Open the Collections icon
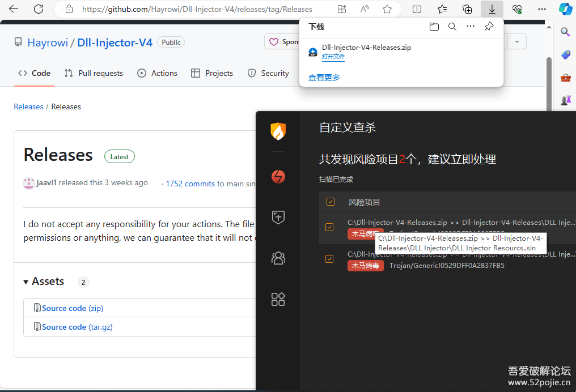The image size is (576, 392). tap(467, 9)
